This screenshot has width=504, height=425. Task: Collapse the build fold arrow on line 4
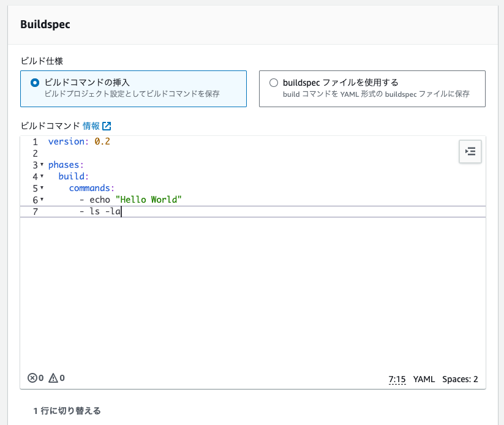(42, 176)
